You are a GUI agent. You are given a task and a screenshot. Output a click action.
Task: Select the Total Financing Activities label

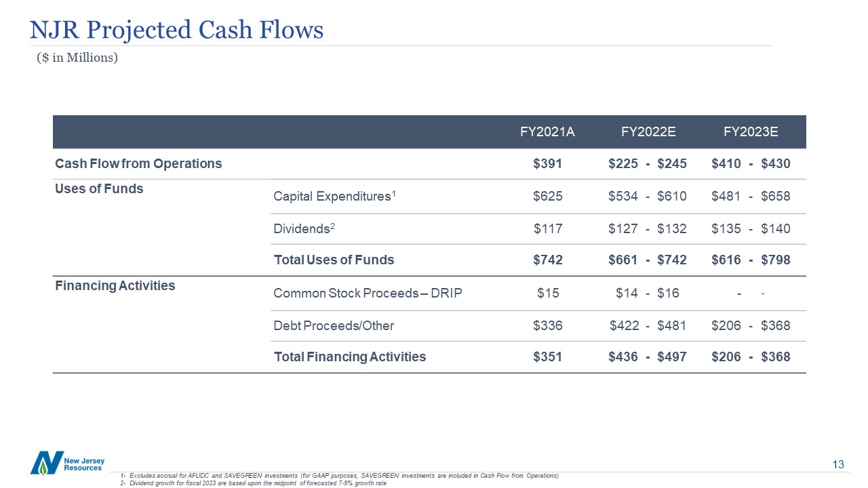point(349,357)
